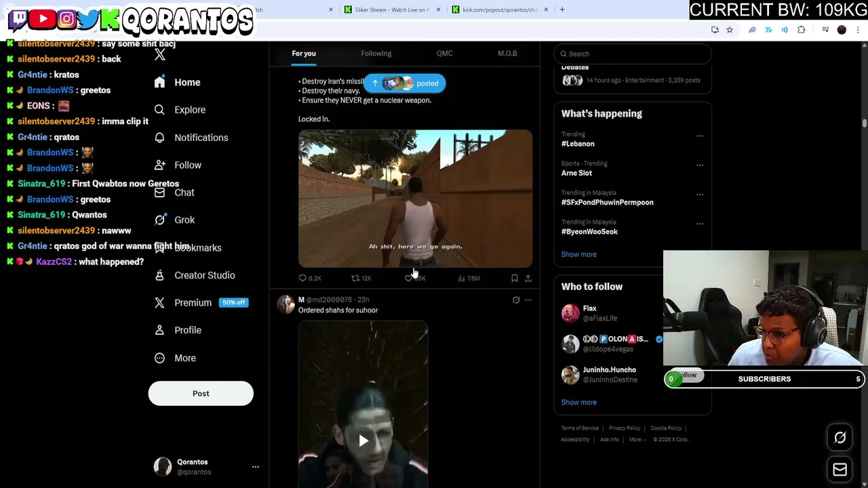
Task: Open Grok floating button at bottom right
Action: click(x=840, y=438)
